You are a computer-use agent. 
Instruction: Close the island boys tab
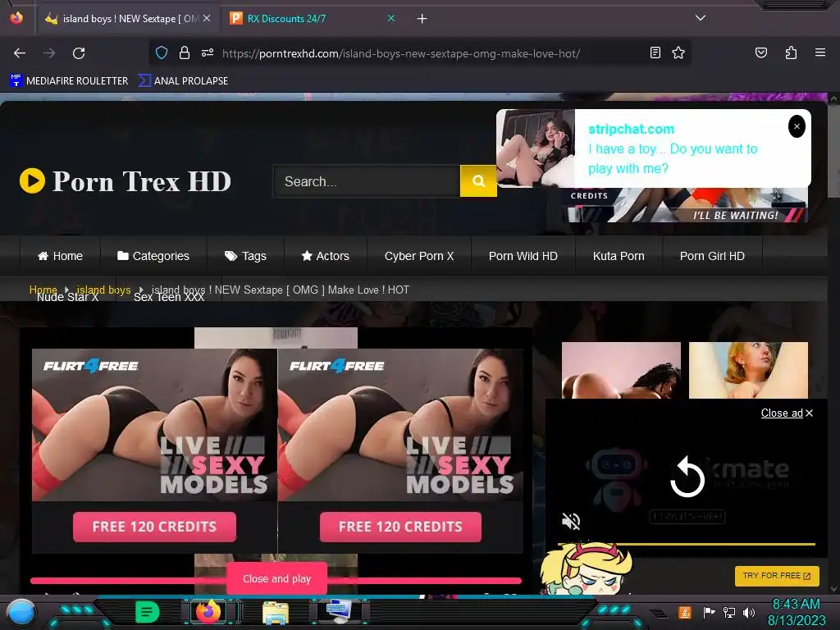point(207,18)
